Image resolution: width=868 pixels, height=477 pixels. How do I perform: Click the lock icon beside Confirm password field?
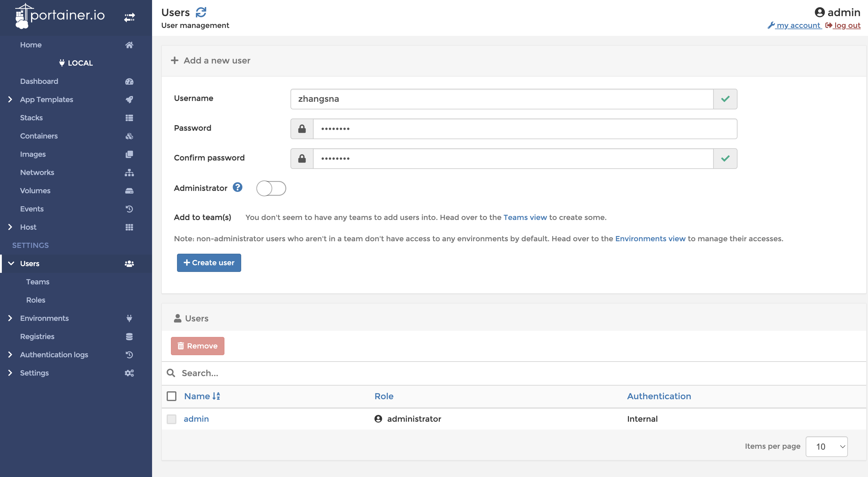point(302,159)
